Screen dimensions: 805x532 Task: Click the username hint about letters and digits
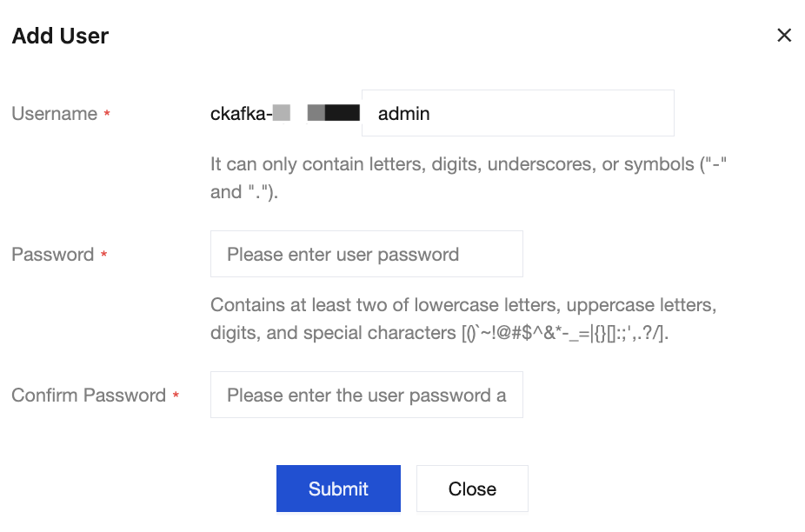pyautogui.click(x=468, y=164)
